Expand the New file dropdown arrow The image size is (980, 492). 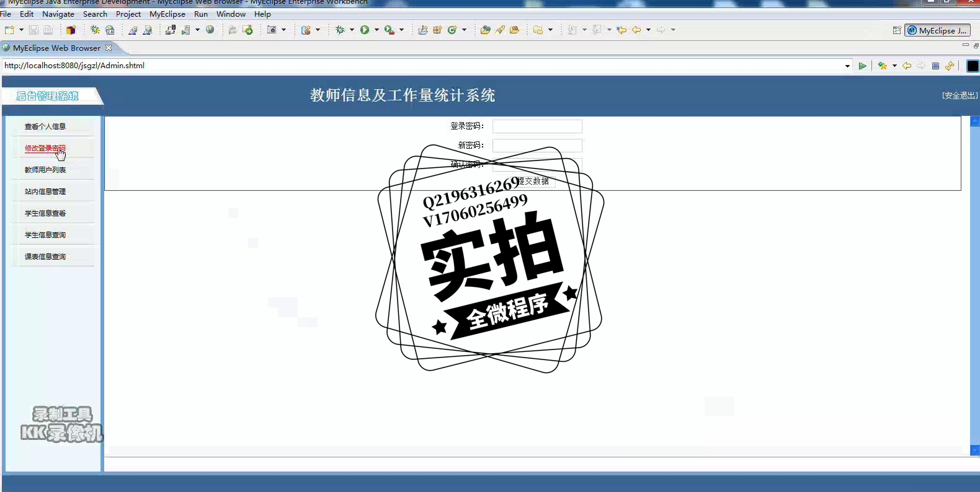point(21,30)
